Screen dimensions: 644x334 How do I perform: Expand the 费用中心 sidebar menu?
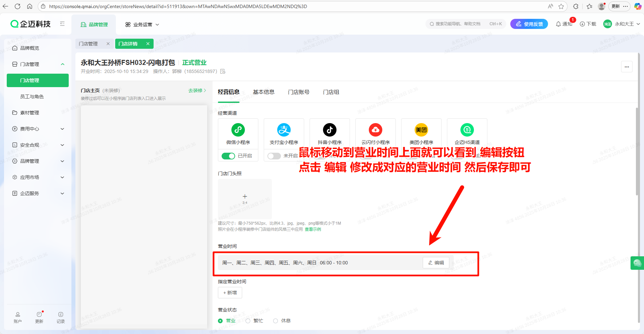click(x=38, y=129)
